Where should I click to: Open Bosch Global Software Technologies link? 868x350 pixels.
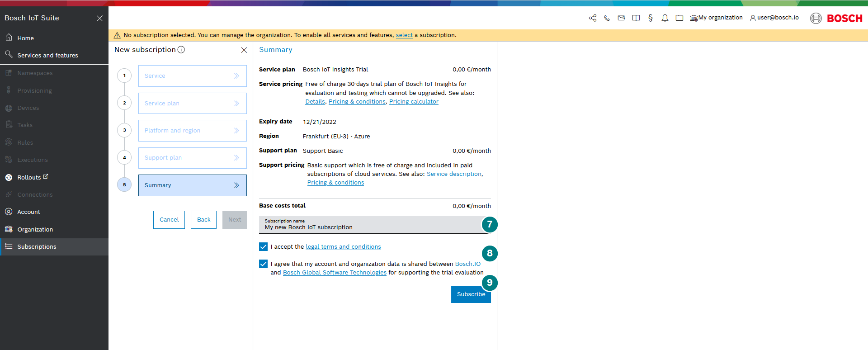[x=335, y=273]
